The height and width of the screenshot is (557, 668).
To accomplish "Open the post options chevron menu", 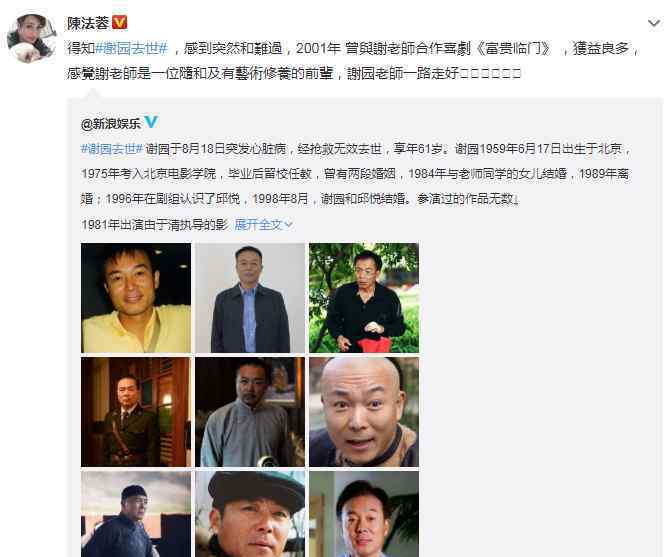I will 654,23.
